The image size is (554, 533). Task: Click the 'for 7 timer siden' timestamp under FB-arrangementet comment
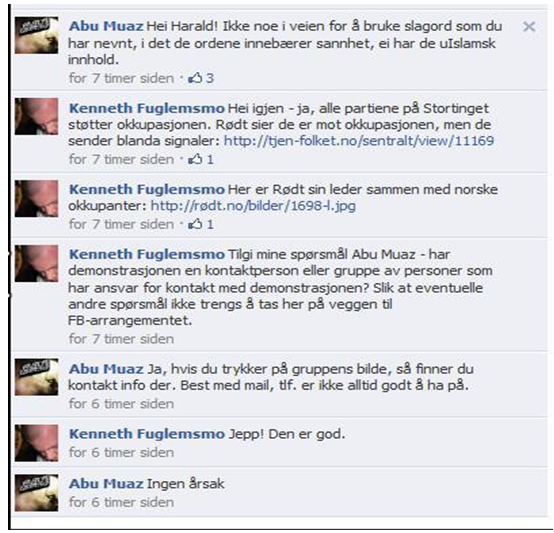pos(121,339)
